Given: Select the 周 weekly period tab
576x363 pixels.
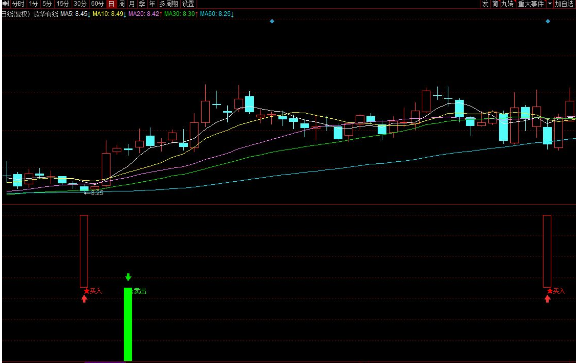Looking at the screenshot, I should click(122, 4).
